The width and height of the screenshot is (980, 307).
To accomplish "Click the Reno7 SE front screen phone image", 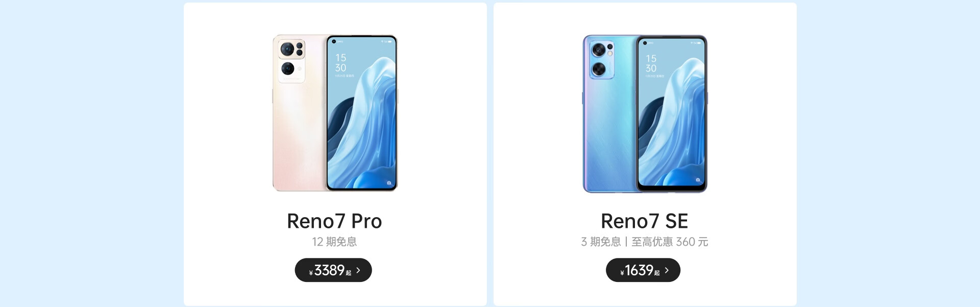I will (x=672, y=114).
